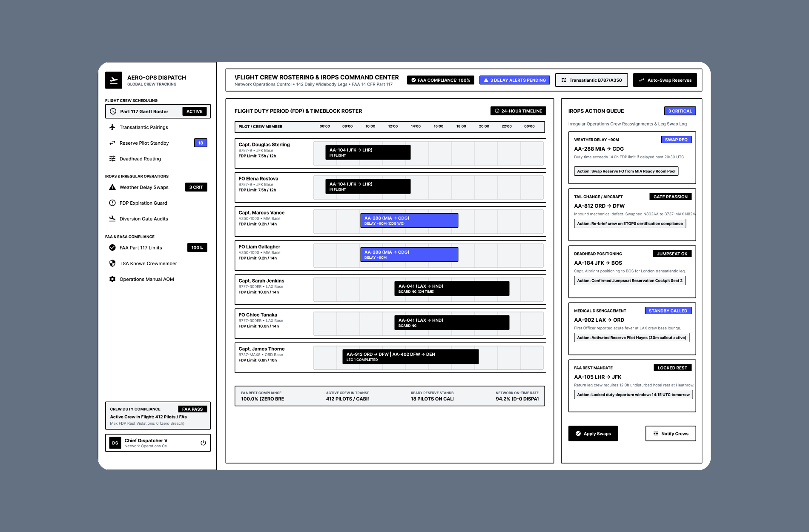
Task: Click the Notify Crews button
Action: [x=671, y=434]
